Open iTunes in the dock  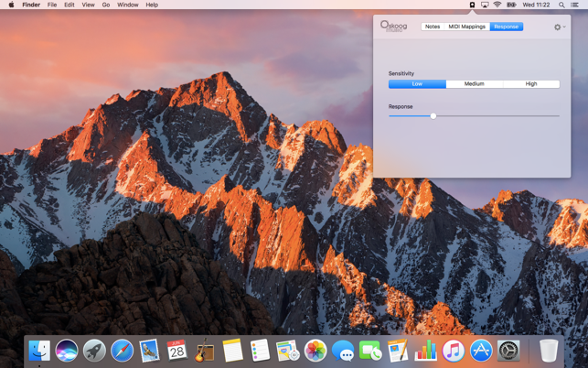[453, 350]
